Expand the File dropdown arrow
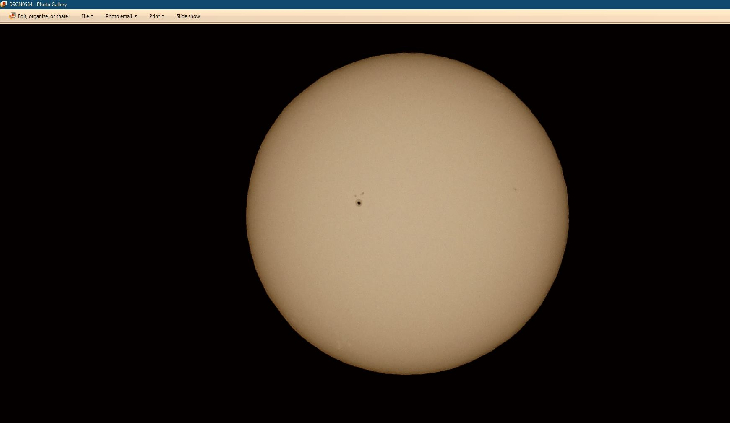This screenshot has height=423, width=730. 93,16
